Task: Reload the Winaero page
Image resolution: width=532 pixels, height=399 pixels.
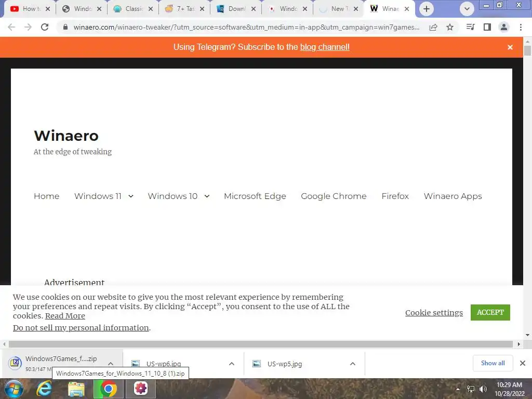Action: (x=45, y=27)
